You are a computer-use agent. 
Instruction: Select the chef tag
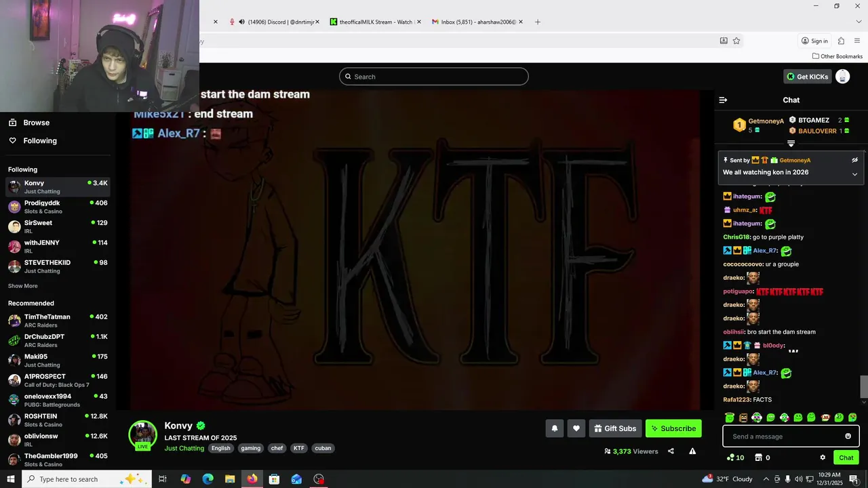pyautogui.click(x=277, y=448)
